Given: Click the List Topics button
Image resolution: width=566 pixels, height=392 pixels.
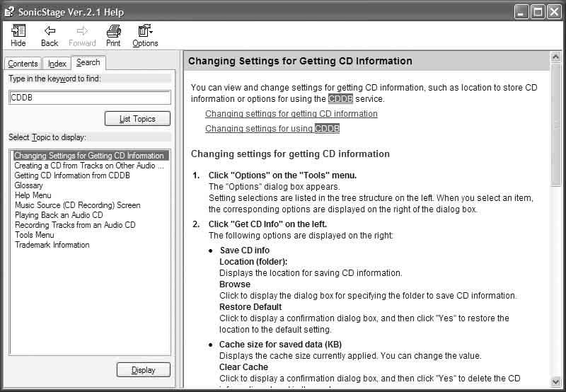Looking at the screenshot, I should pyautogui.click(x=137, y=119).
